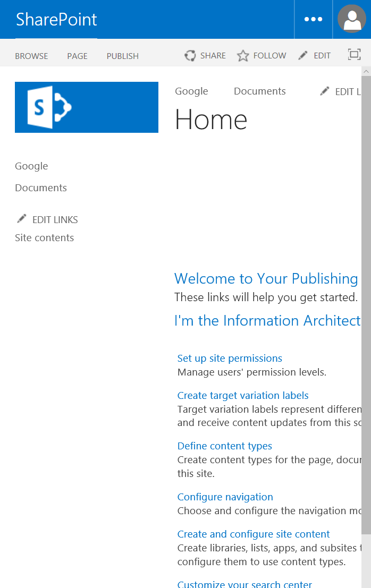Click the Home page title
Image resolution: width=371 pixels, height=588 pixels.
coord(211,120)
